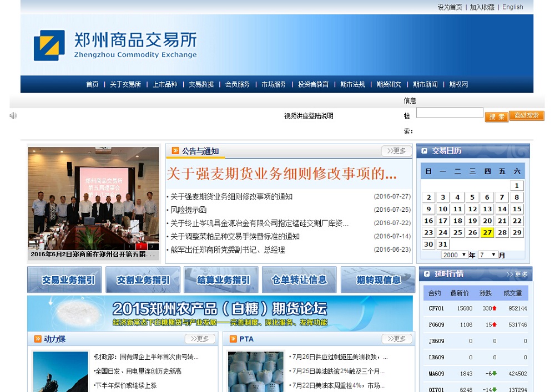Click the 交易日历 panel header icon

[x=424, y=151]
